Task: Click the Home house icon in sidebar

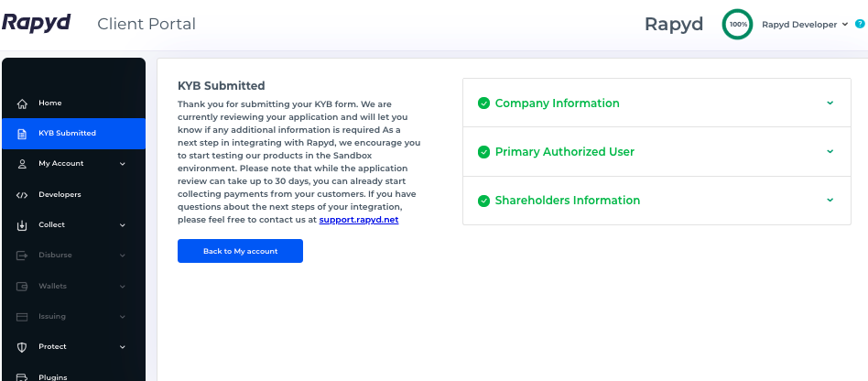Action: click(x=22, y=103)
